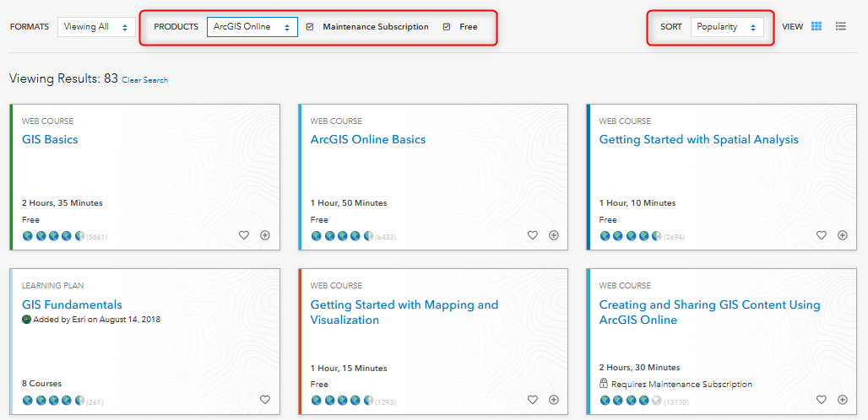
Task: Click Mapping and Visualization globe rating icons
Action: click(x=343, y=400)
